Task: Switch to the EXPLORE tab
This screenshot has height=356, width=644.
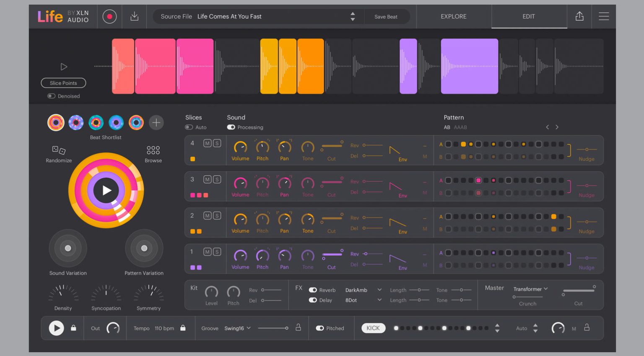Action: click(453, 16)
